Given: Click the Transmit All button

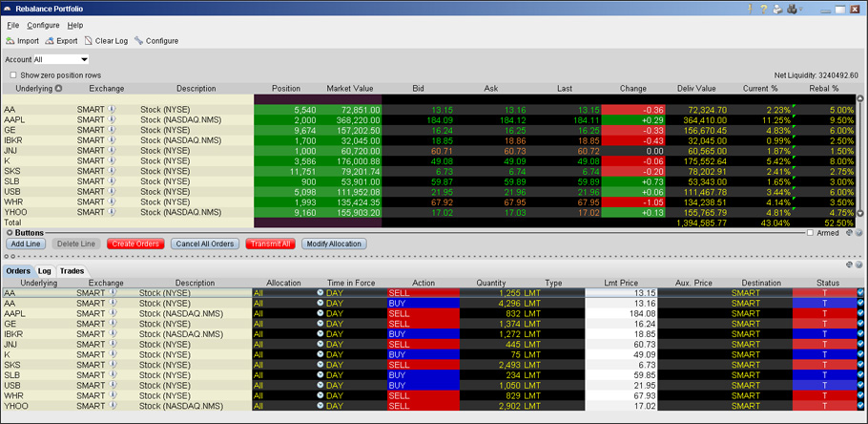Looking at the screenshot, I should (x=270, y=244).
